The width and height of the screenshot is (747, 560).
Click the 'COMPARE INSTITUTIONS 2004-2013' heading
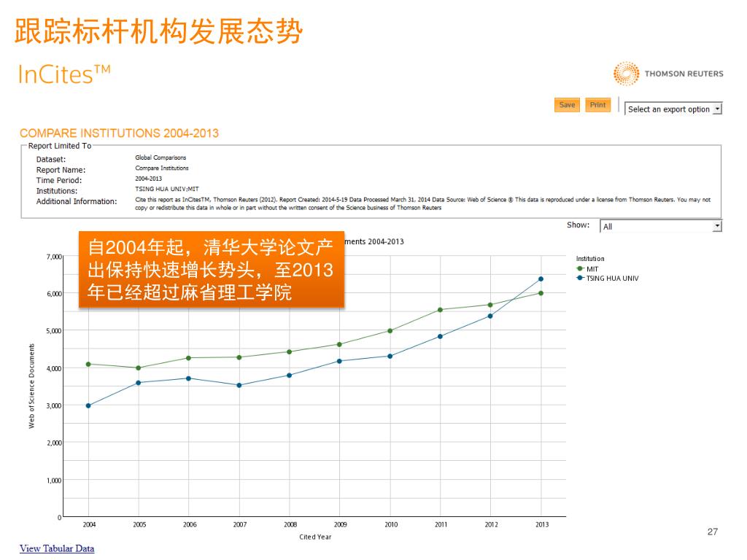pyautogui.click(x=119, y=133)
